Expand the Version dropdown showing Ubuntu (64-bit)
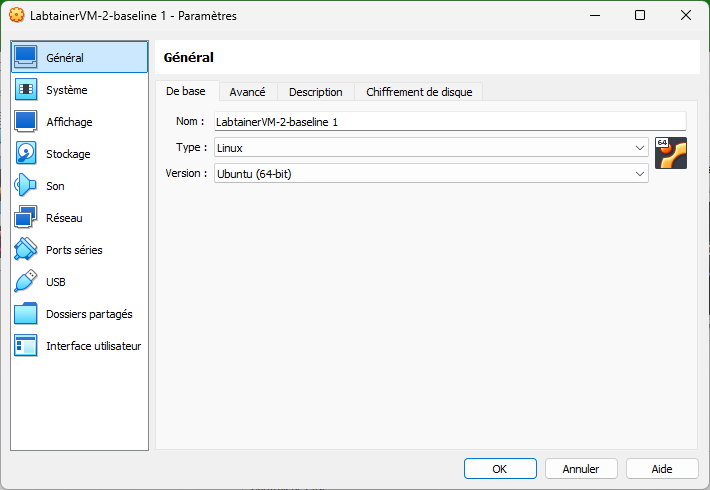 point(431,174)
